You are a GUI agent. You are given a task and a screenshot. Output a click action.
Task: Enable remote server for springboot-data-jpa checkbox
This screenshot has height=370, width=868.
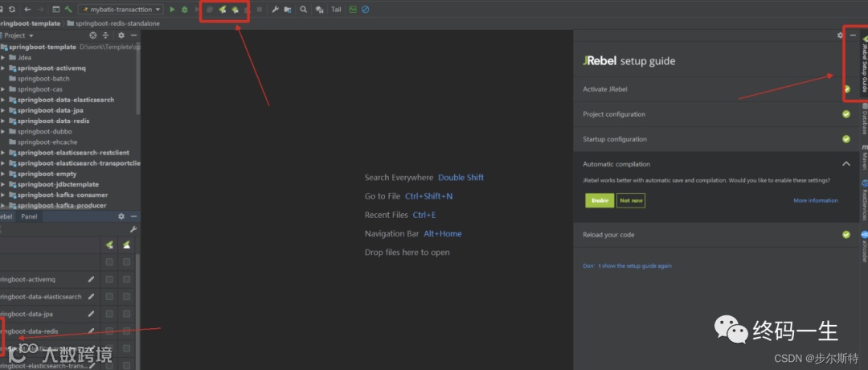(x=127, y=314)
